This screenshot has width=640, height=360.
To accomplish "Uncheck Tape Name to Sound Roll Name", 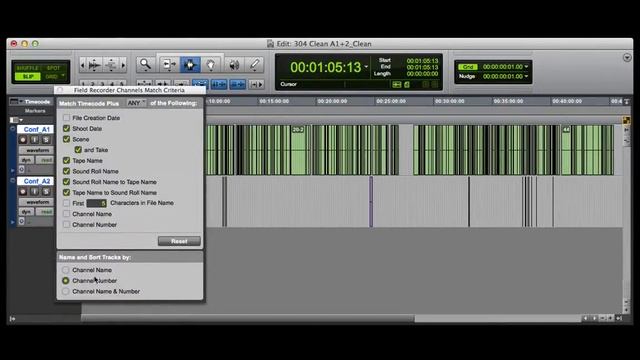I will pos(67,192).
